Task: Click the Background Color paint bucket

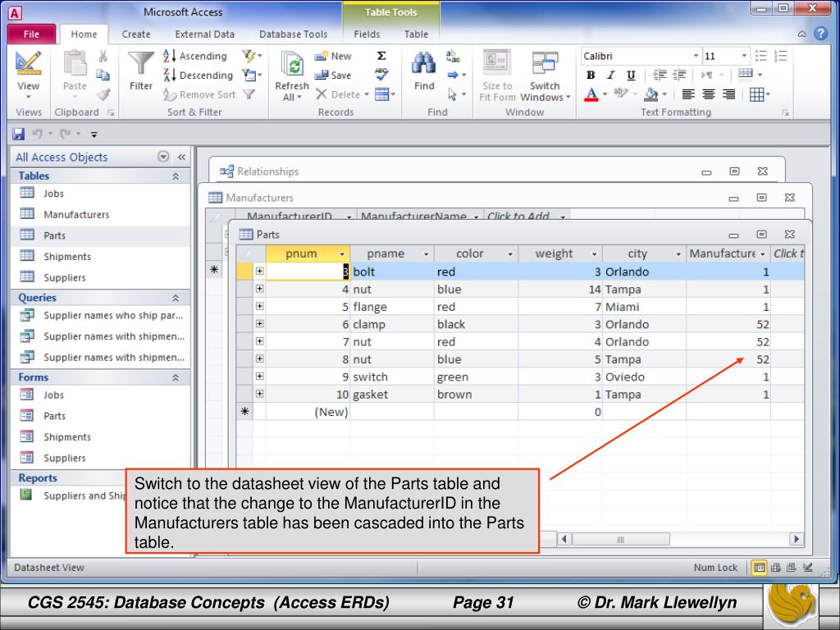Action: (x=651, y=95)
